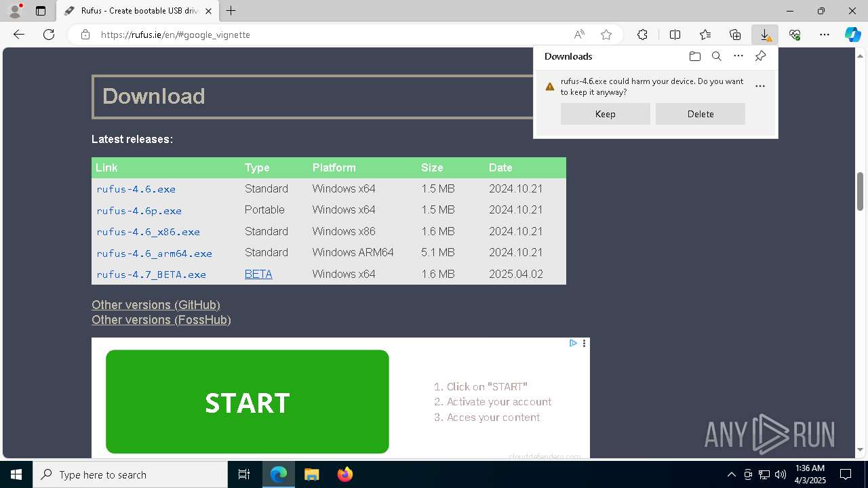Open the BETA type link
This screenshot has height=488, width=868.
pyautogui.click(x=258, y=274)
